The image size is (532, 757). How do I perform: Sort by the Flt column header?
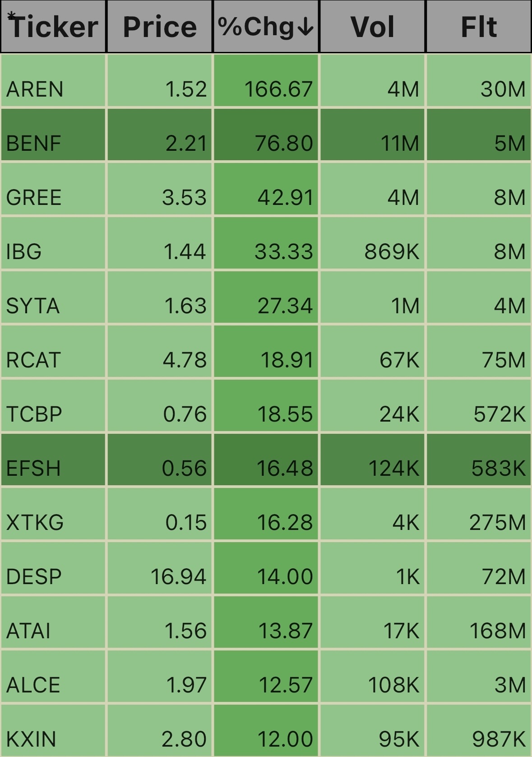coord(479,26)
